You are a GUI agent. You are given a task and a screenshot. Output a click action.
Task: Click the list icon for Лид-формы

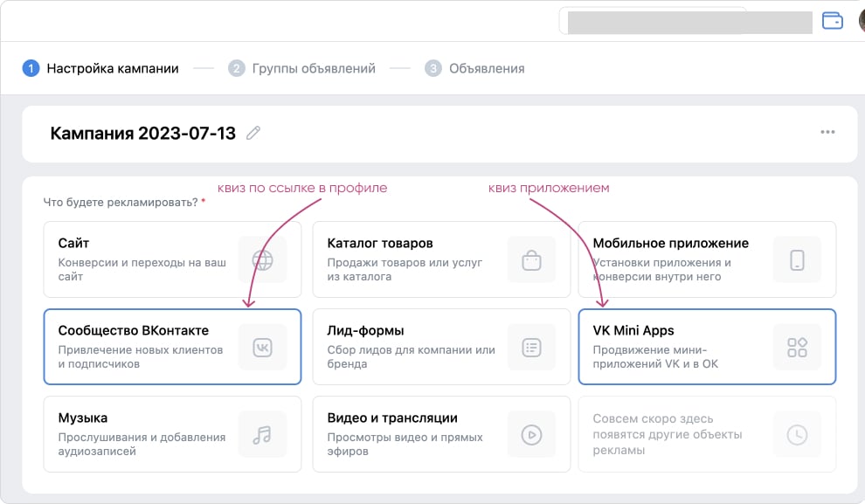[531, 347]
